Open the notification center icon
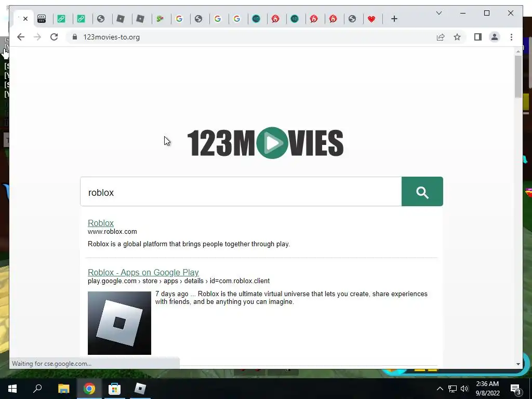Image resolution: width=532 pixels, height=399 pixels. [516, 389]
